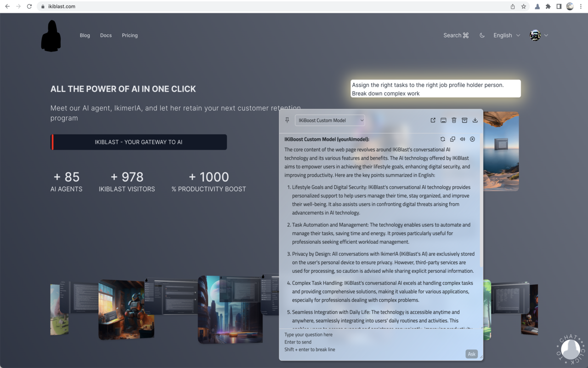
Task: Archive the current conversation
Action: click(464, 120)
